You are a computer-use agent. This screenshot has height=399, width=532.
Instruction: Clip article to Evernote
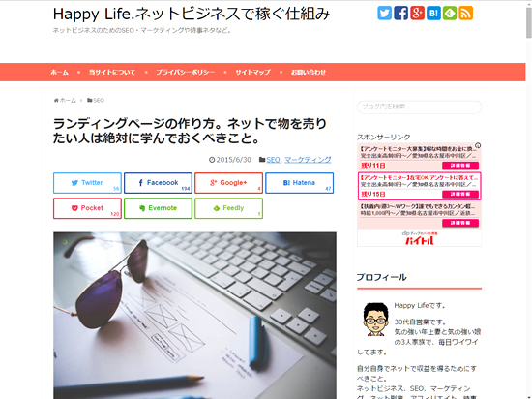click(x=158, y=208)
